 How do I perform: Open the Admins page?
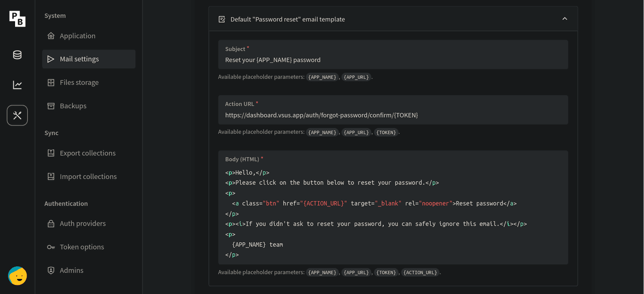tap(71, 270)
